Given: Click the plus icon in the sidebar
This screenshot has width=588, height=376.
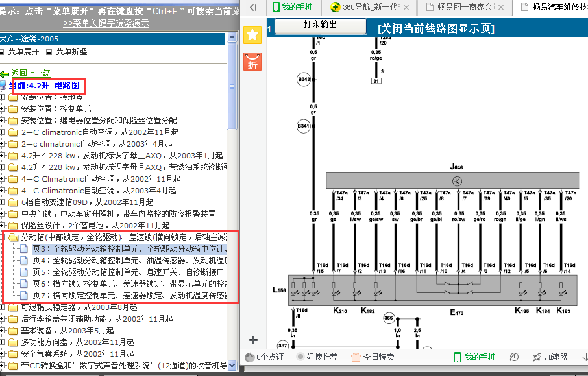Looking at the screenshot, I should click(253, 340).
